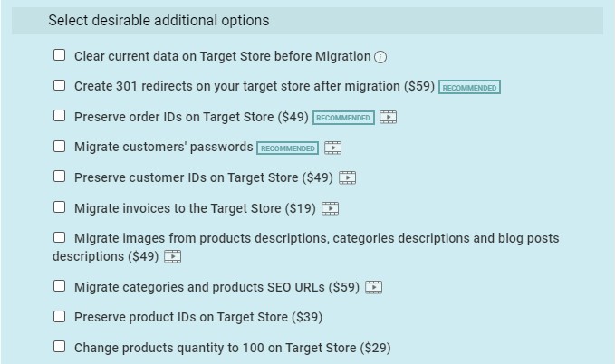Tick Preserve product IDs on Target Store
This screenshot has height=364, width=615.
[59, 317]
